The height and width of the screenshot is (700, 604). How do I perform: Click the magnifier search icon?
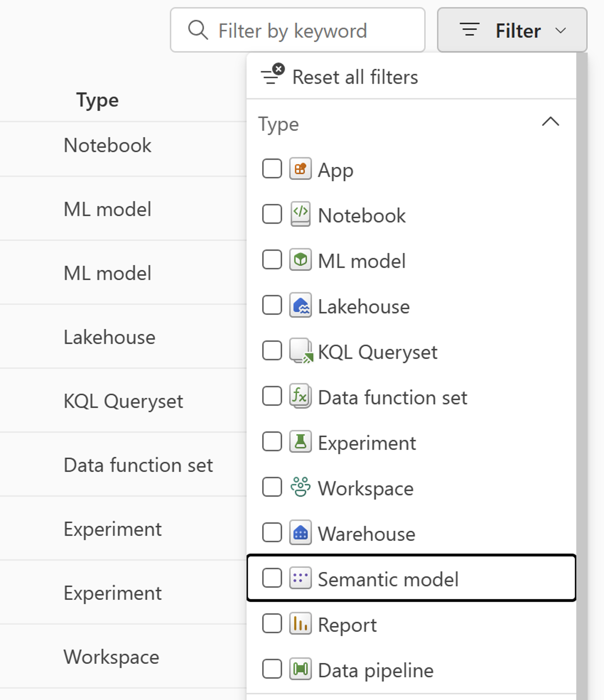[198, 30]
